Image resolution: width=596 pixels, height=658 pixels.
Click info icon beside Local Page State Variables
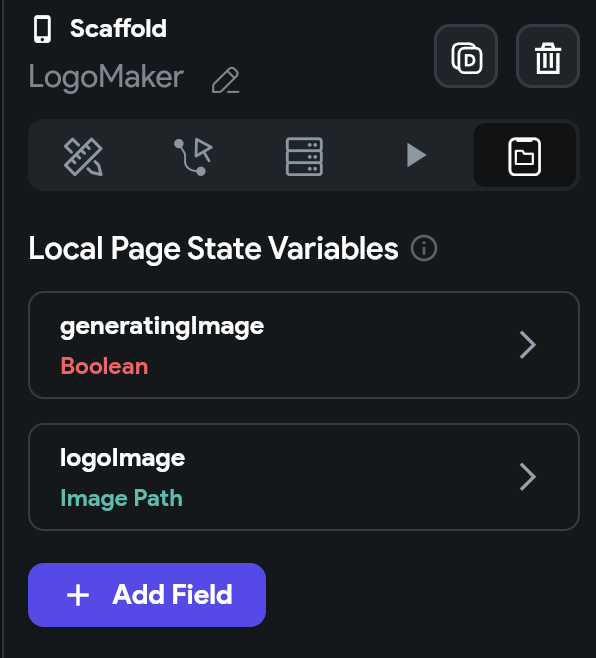(x=424, y=248)
